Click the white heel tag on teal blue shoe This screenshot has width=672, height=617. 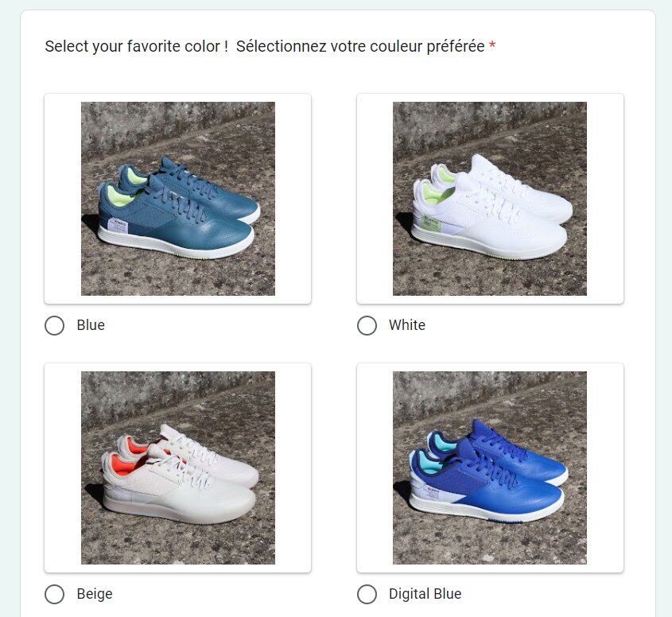pyautogui.click(x=117, y=229)
